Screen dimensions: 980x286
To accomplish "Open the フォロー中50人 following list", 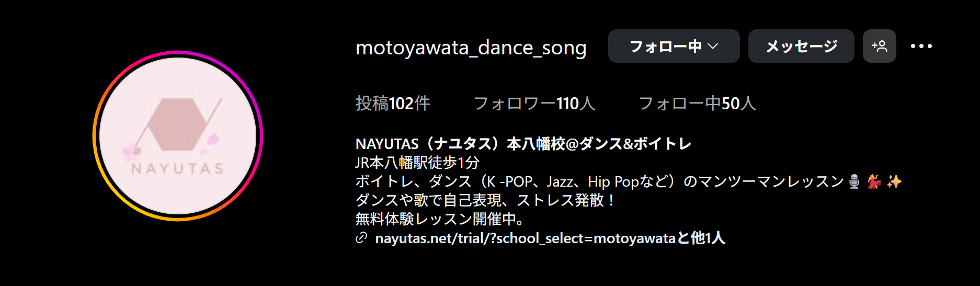I will pos(697,104).
